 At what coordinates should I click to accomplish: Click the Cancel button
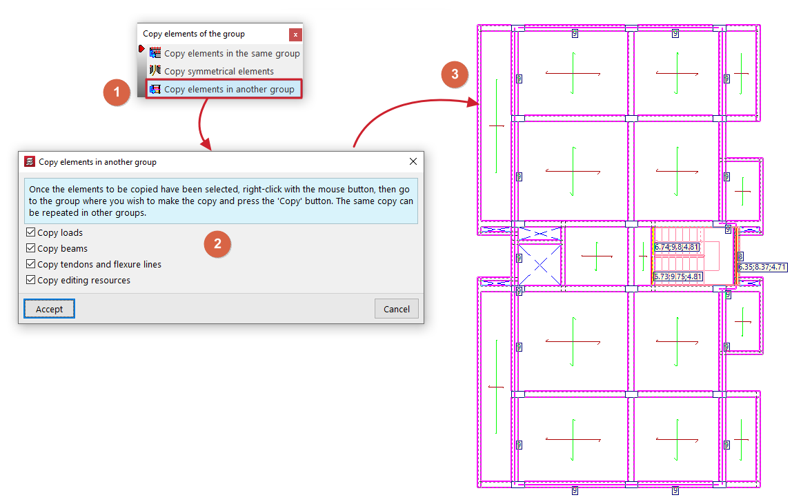pyautogui.click(x=396, y=309)
